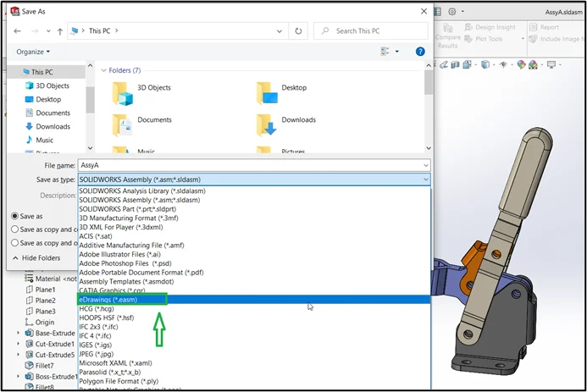
Task: Choose eDrawings (*.easm) file type
Action: [x=254, y=299]
